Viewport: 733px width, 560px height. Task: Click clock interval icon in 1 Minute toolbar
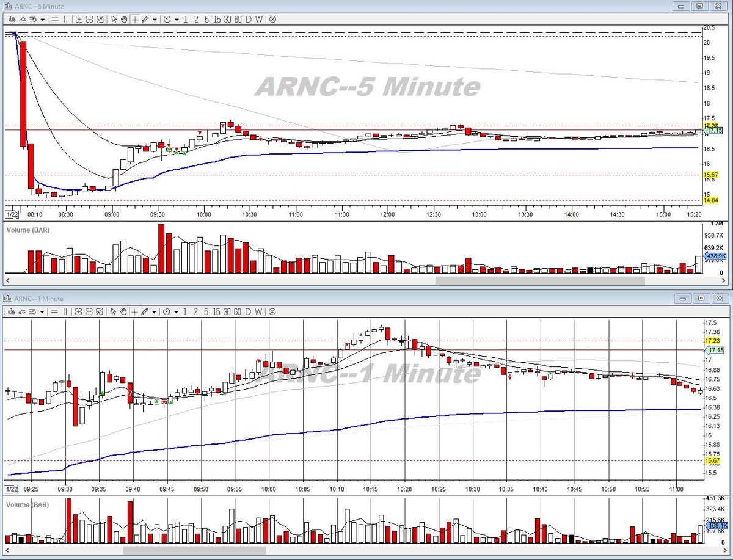167,311
